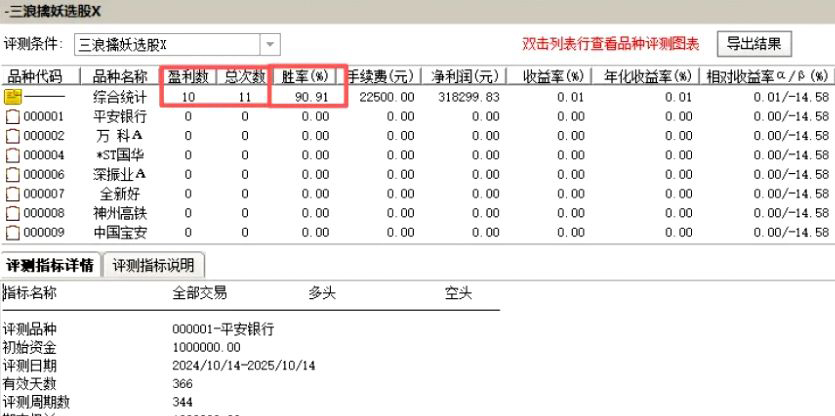Image resolution: width=835 pixels, height=416 pixels.
Task: Select the 中国宝安 row
Action: tap(418, 233)
